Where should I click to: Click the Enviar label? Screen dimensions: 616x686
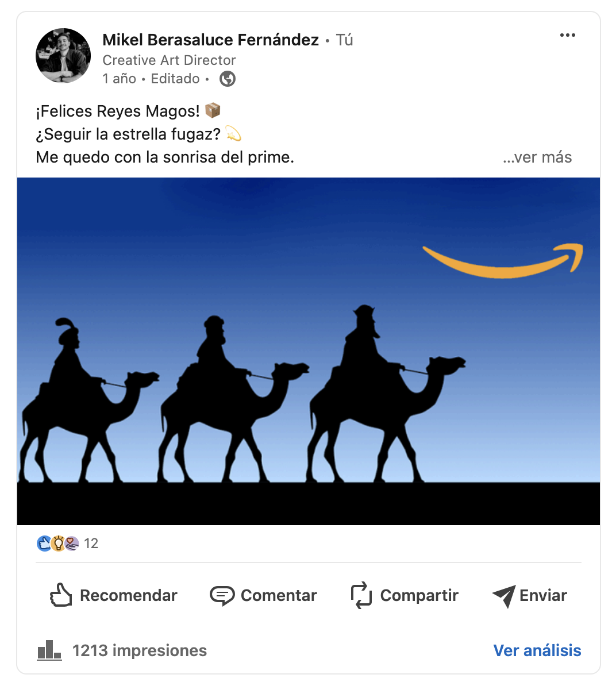pyautogui.click(x=543, y=595)
